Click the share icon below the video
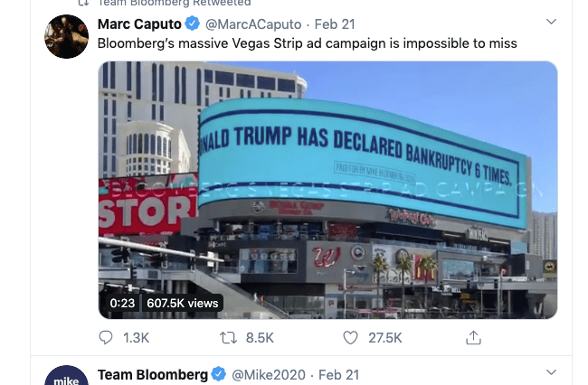This screenshot has height=385, width=588. (472, 337)
